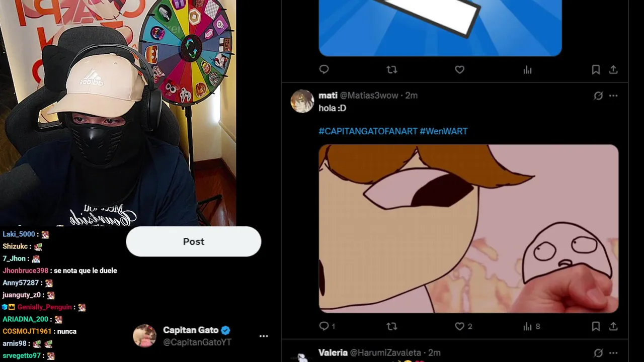
Task: Open Grok actions icon on mati's post
Action: pyautogui.click(x=598, y=96)
